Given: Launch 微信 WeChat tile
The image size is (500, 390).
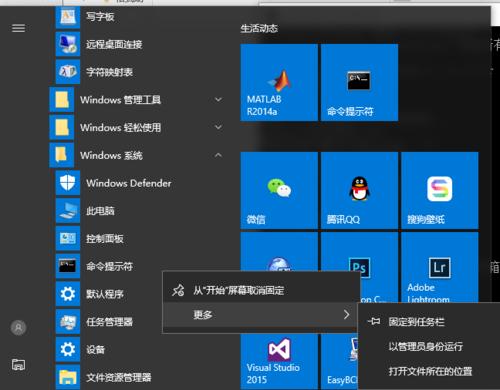Looking at the screenshot, I should point(279,190).
